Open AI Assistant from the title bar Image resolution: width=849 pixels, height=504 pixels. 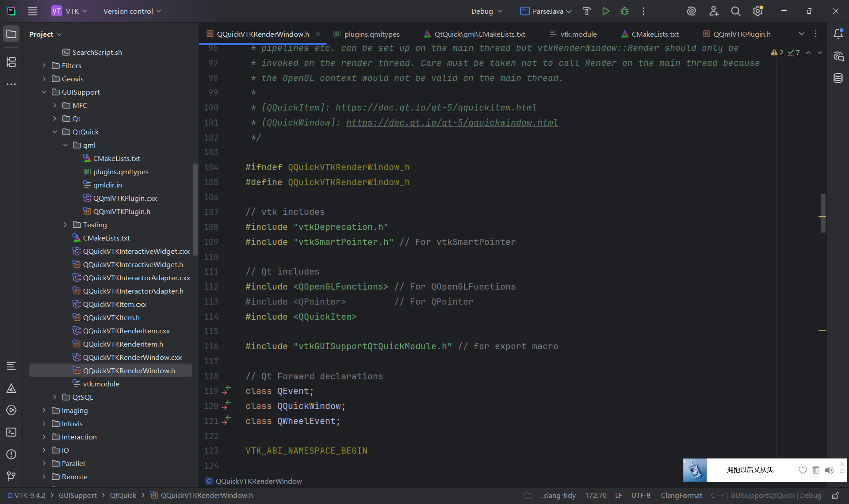(x=691, y=11)
